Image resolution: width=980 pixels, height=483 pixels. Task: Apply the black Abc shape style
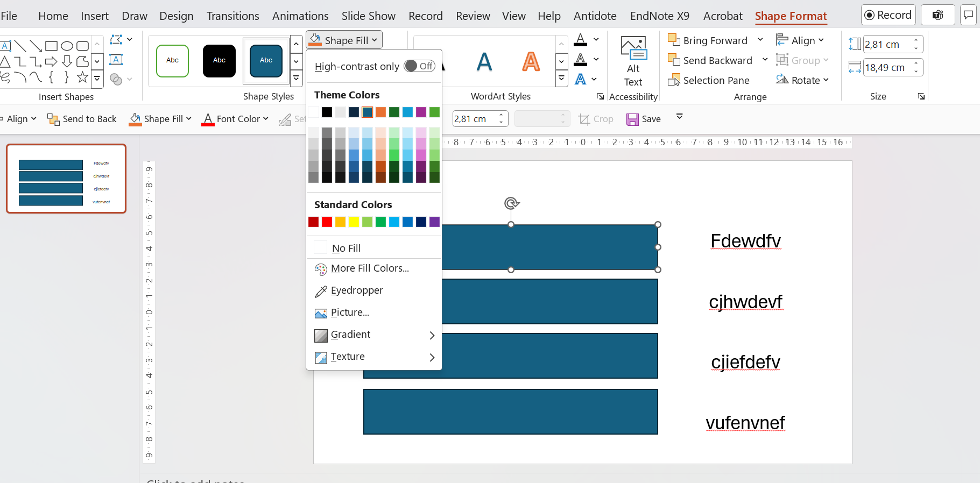(x=219, y=61)
